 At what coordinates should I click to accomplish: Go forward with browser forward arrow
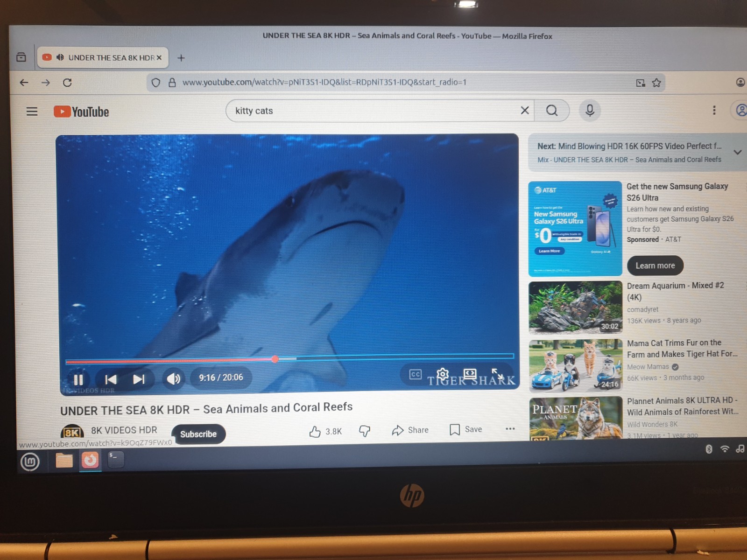pyautogui.click(x=46, y=83)
